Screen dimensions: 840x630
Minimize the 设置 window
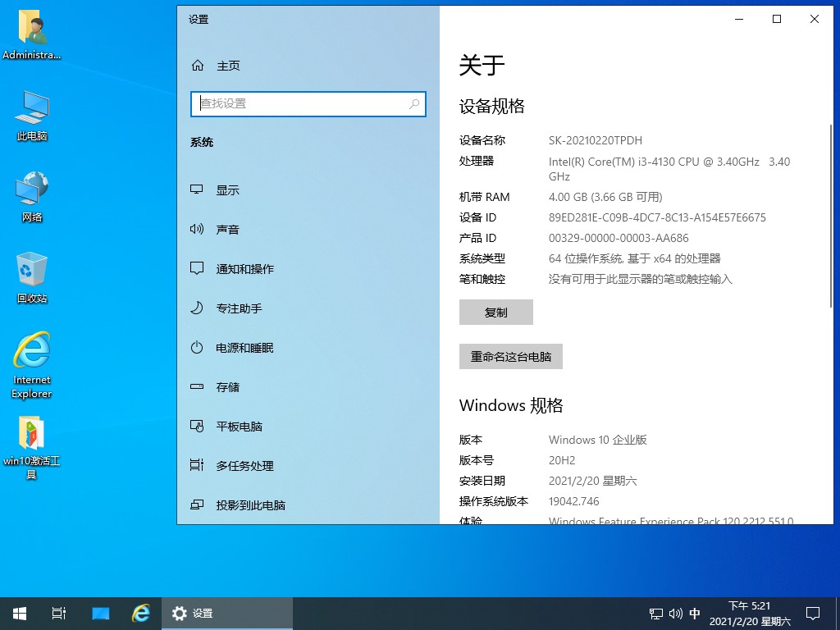(x=739, y=19)
